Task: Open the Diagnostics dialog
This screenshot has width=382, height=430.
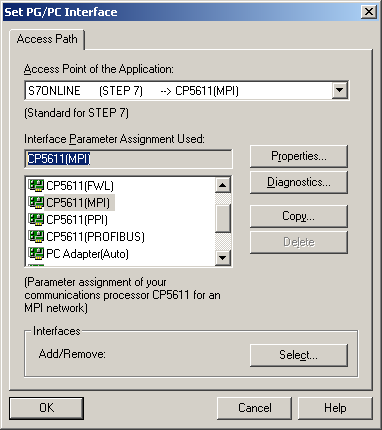Action: (x=299, y=182)
